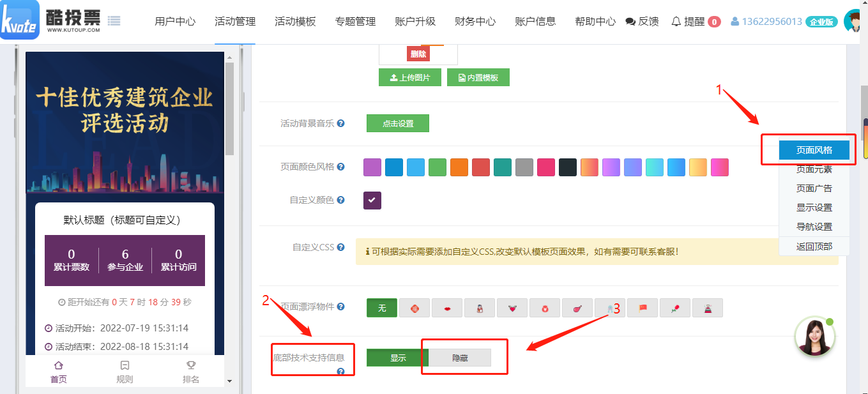Click the yellow 自定义CSS hint box
Viewport: 868px width, 394px height.
[597, 252]
